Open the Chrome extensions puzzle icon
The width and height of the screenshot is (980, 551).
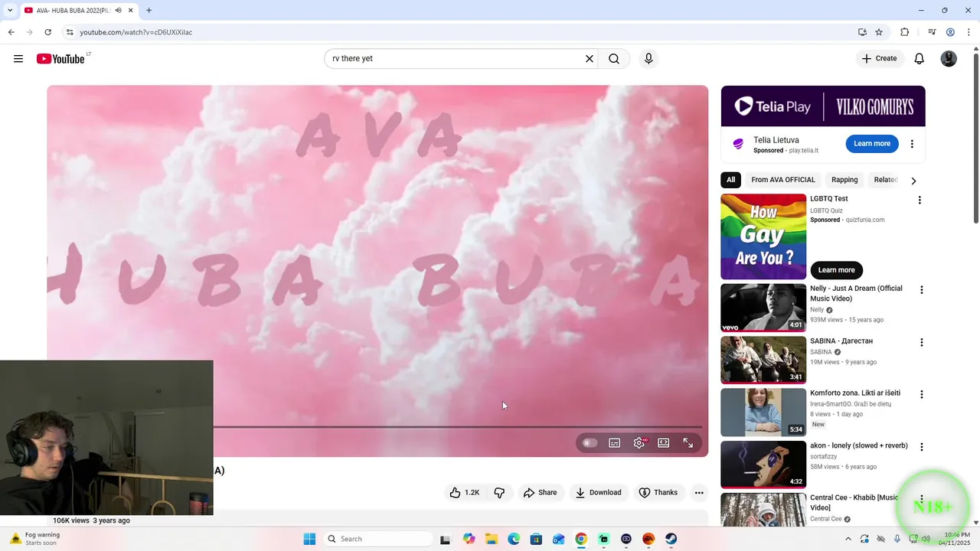coord(904,32)
